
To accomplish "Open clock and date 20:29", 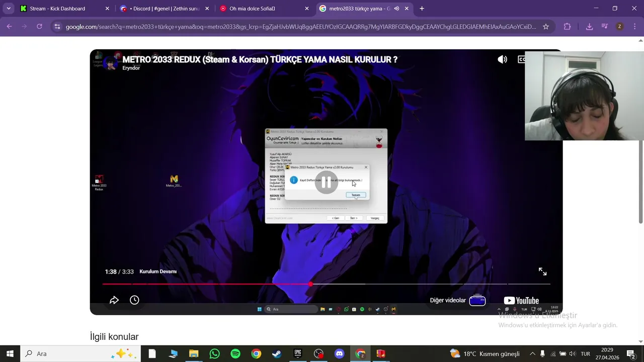I will click(607, 354).
